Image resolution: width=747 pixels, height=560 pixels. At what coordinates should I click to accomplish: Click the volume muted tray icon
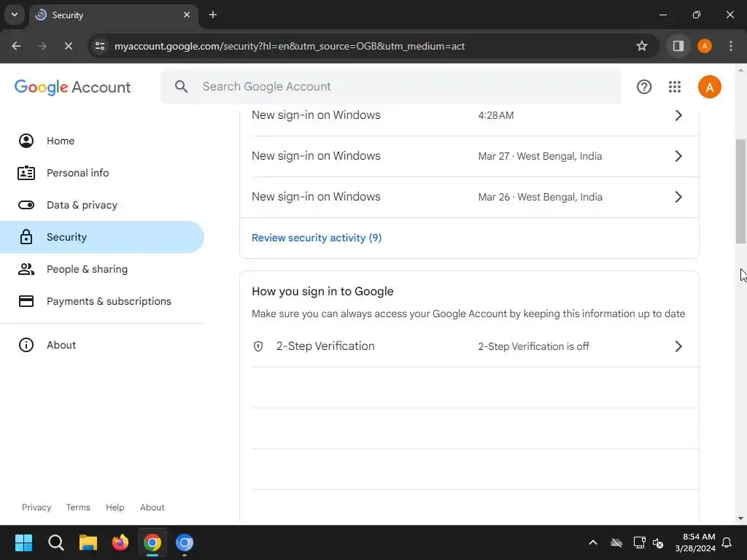click(658, 542)
